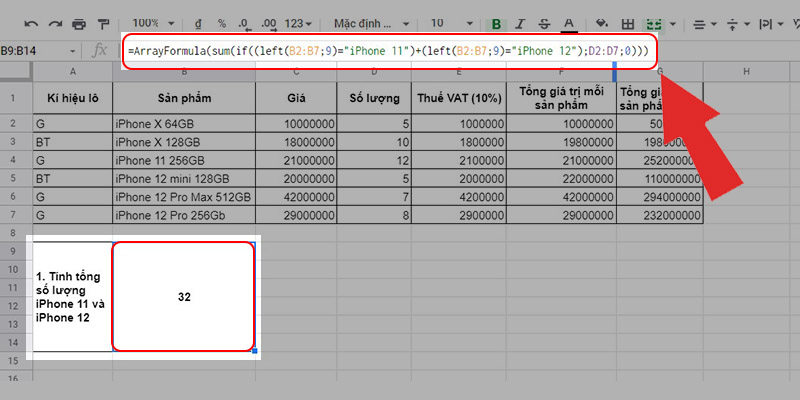800x400 pixels.
Task: Expand the name box dropdown arrow
Action: (x=72, y=52)
